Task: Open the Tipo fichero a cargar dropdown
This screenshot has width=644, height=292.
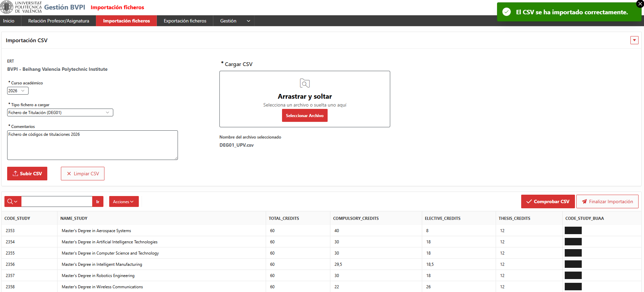Action: tap(60, 113)
